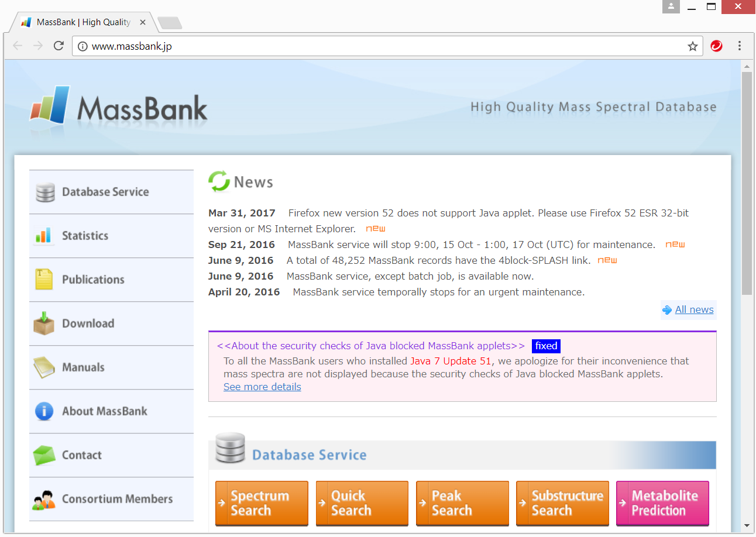
Task: Open a new tab with the new-tab button
Action: click(170, 23)
